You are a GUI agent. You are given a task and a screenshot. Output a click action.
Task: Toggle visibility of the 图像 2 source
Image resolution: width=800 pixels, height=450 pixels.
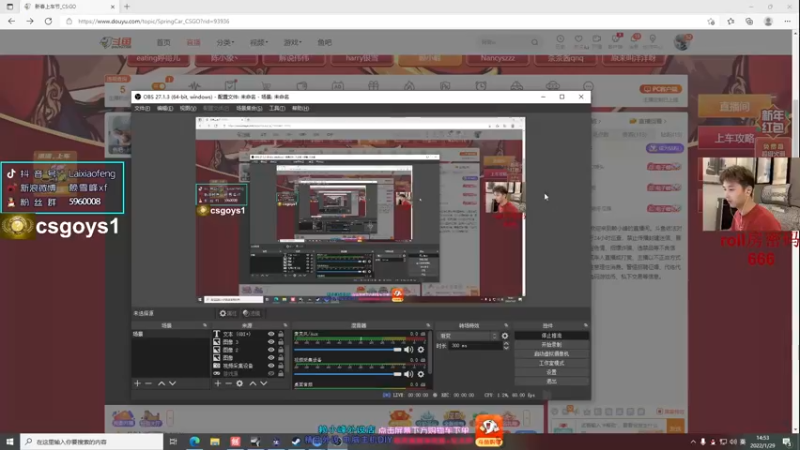(271, 350)
